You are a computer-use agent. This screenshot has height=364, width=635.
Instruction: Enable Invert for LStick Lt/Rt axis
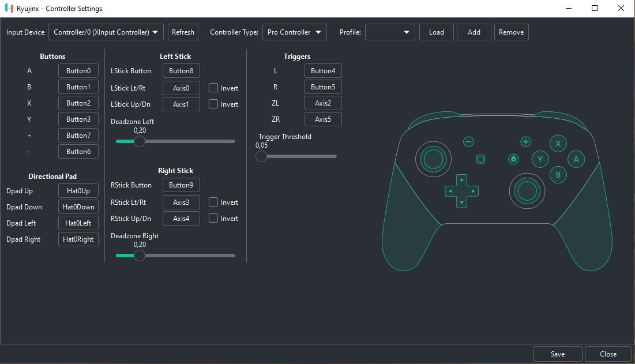[x=212, y=88]
